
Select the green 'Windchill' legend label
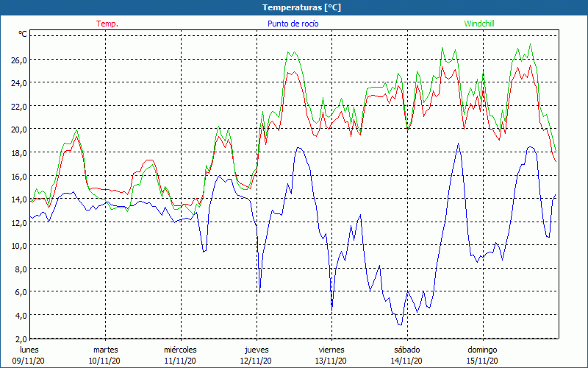479,24
